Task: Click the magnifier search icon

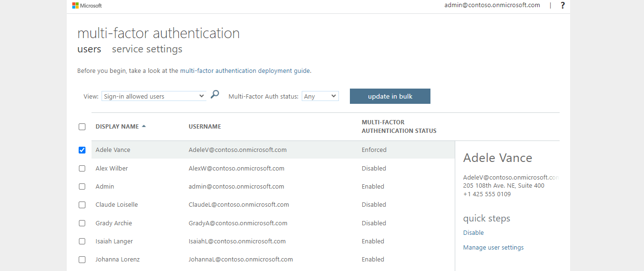Action: coord(215,94)
